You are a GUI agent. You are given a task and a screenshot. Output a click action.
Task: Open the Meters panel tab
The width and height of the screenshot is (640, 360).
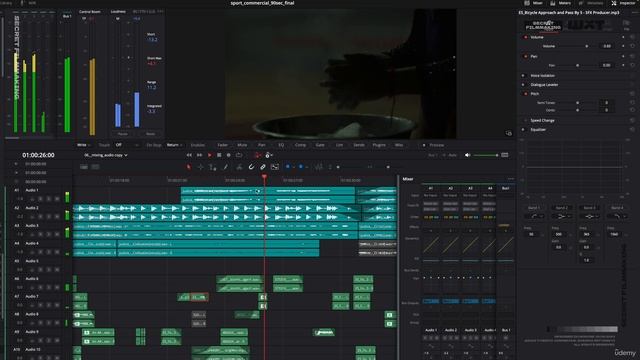click(560, 3)
